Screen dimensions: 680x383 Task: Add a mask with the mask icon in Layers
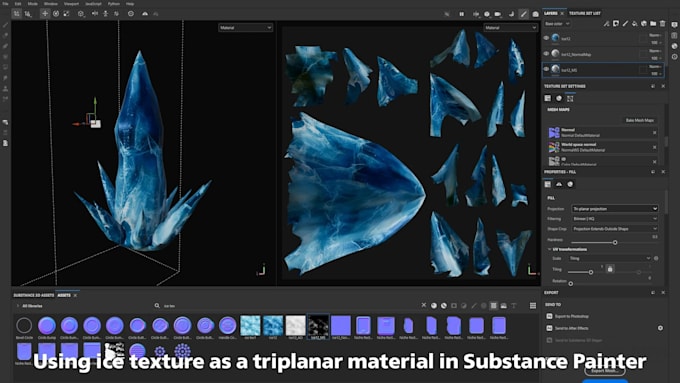point(616,23)
